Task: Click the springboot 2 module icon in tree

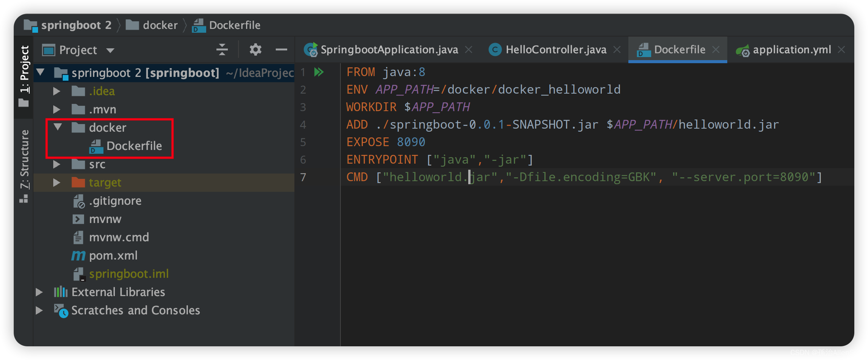Action: pyautogui.click(x=61, y=73)
